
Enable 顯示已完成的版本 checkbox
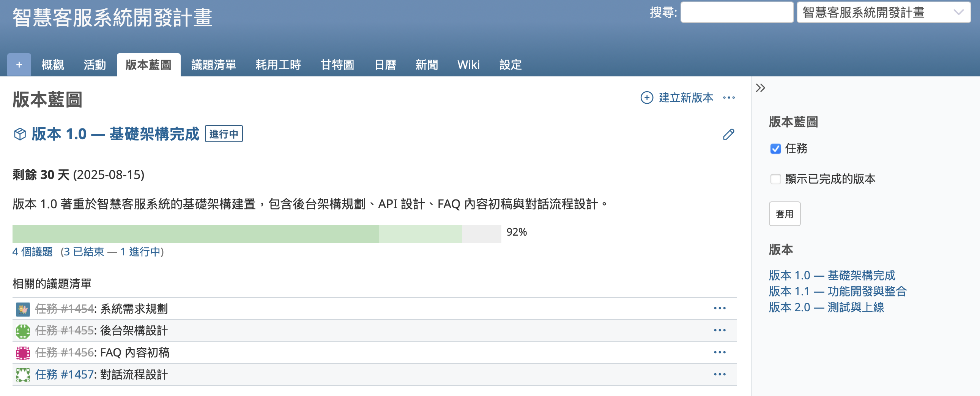click(x=775, y=179)
